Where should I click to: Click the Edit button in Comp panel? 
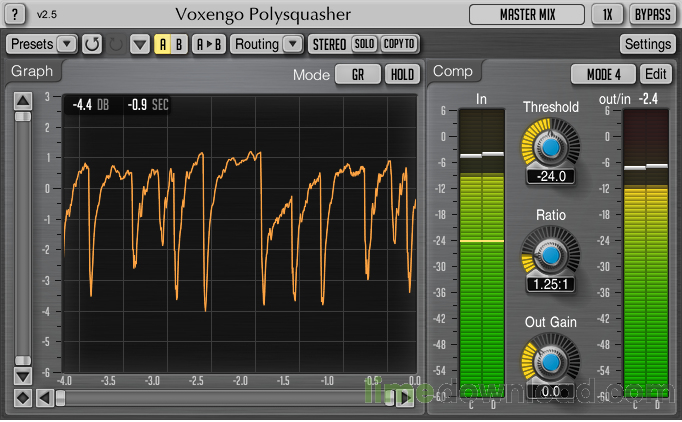point(656,74)
